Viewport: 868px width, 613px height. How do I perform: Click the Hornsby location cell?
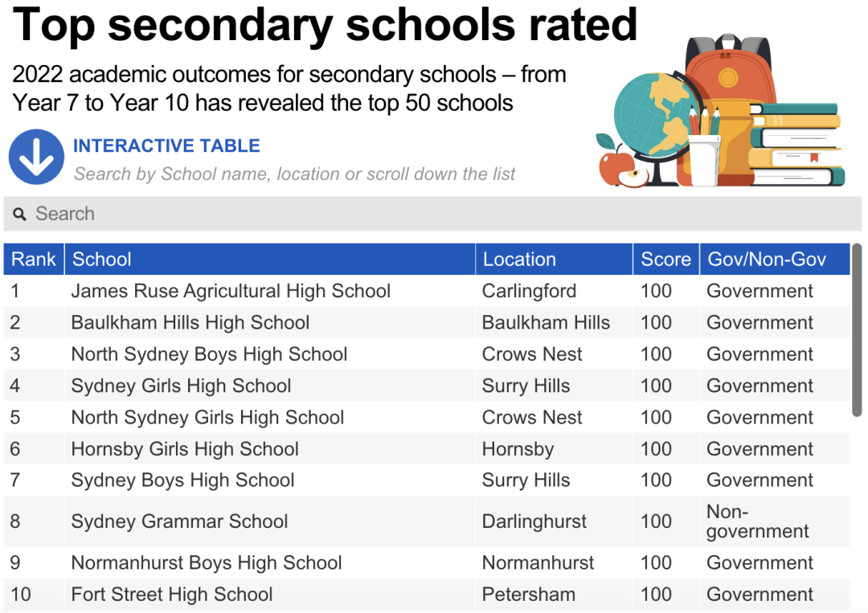click(x=518, y=448)
